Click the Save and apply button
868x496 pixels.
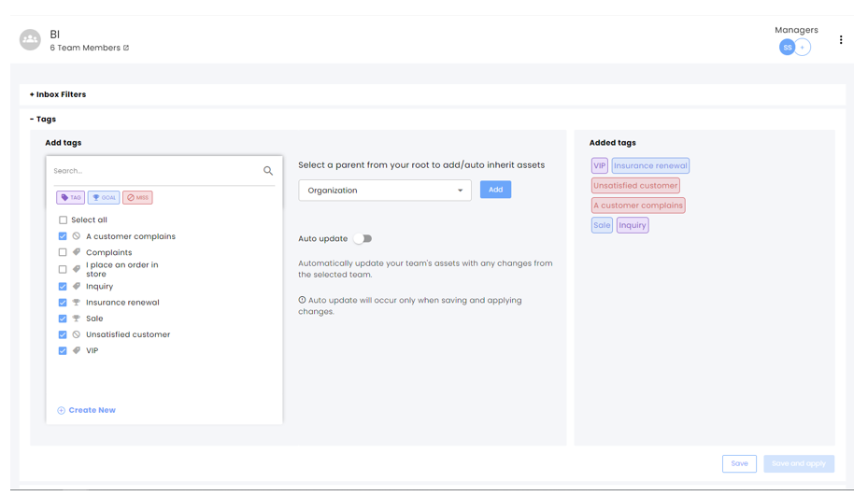coord(799,463)
